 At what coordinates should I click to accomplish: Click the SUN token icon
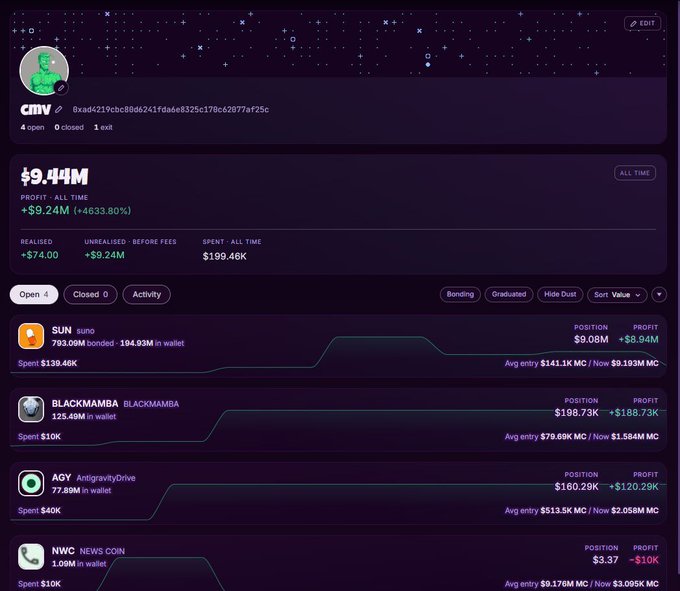pyautogui.click(x=31, y=336)
